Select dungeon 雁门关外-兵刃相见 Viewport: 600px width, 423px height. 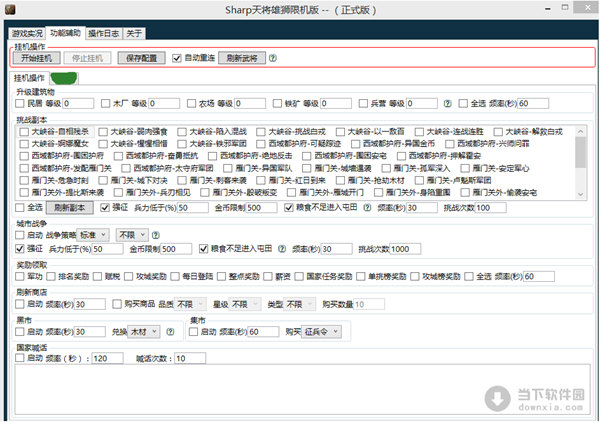(x=119, y=192)
